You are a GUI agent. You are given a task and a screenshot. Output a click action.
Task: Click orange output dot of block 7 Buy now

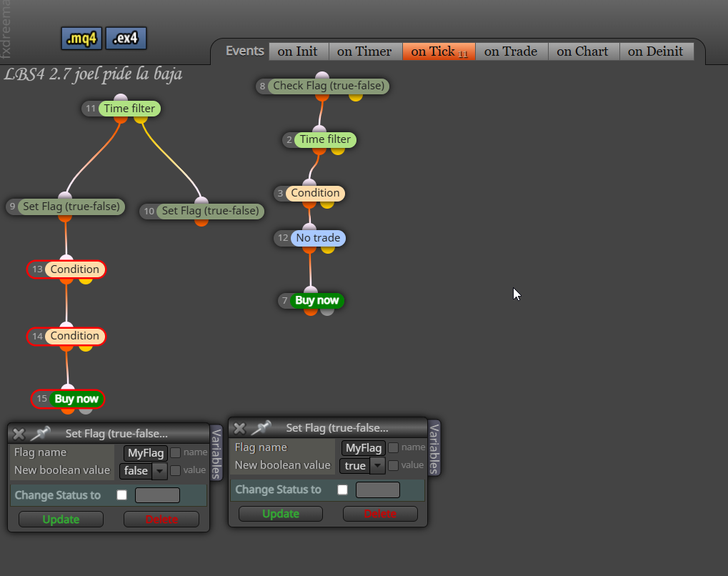[x=311, y=312]
